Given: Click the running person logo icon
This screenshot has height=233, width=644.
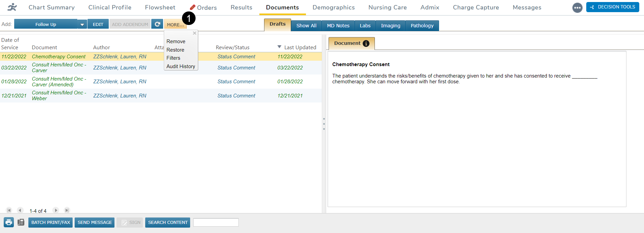Looking at the screenshot, I should coord(12,7).
